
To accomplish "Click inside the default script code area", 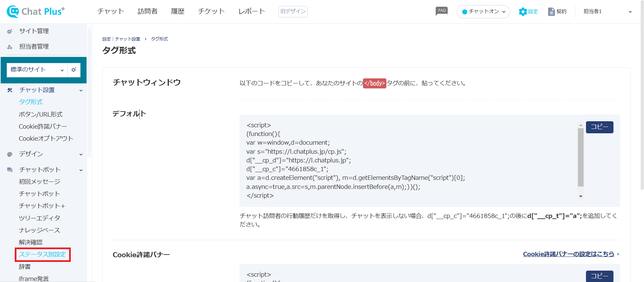I will 412,160.
